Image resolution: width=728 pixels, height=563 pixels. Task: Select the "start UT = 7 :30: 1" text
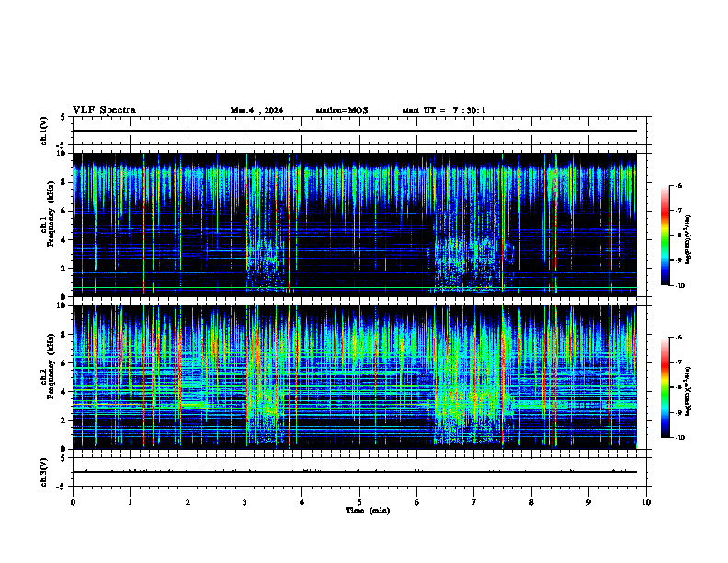pos(444,110)
